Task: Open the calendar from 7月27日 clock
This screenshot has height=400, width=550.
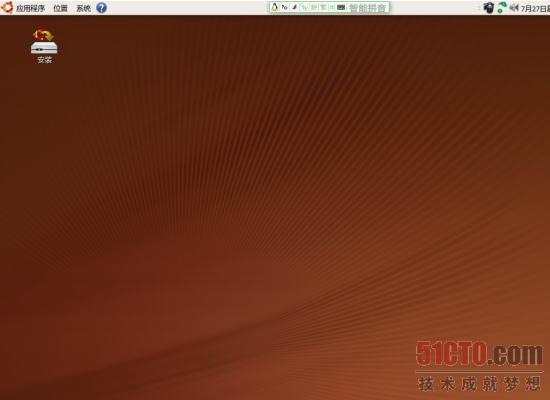Action: (535, 8)
